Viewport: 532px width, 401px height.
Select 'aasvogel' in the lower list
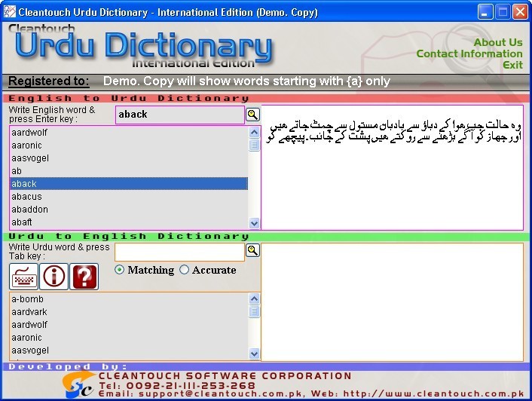(x=129, y=350)
